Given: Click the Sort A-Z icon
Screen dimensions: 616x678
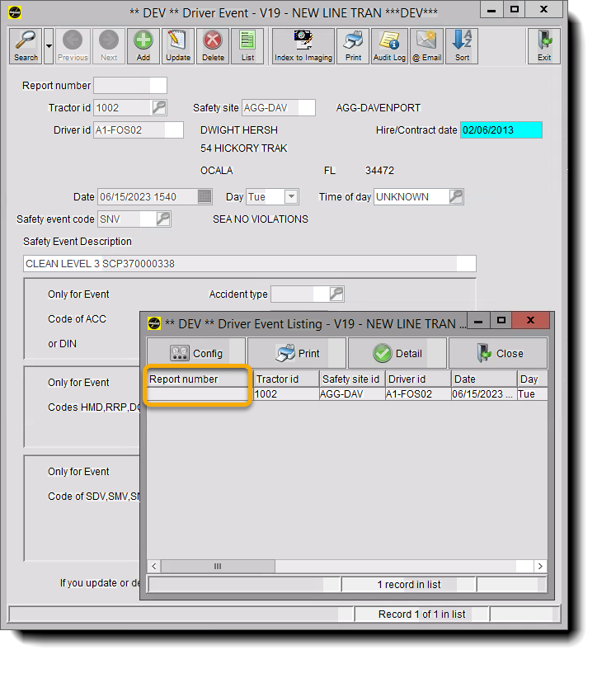Looking at the screenshot, I should (461, 46).
